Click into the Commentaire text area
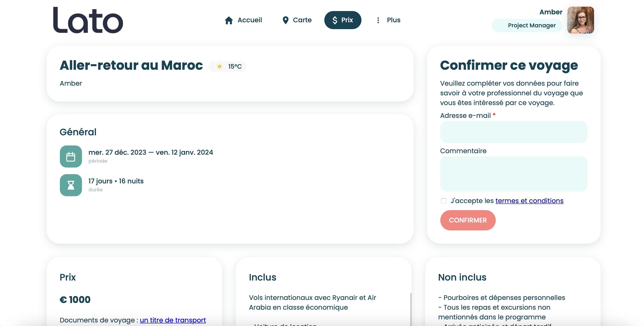Screen dimensions: 644x326 pyautogui.click(x=513, y=174)
